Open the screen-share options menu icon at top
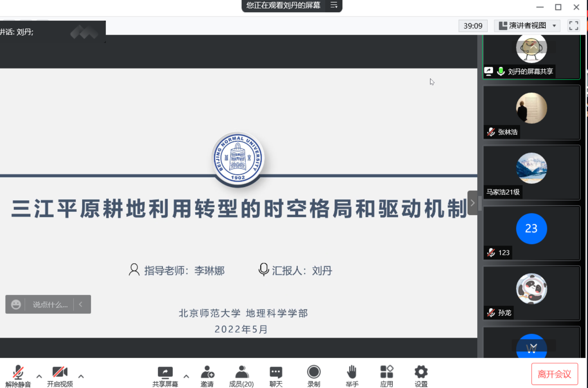The width and height of the screenshot is (588, 388). click(334, 5)
